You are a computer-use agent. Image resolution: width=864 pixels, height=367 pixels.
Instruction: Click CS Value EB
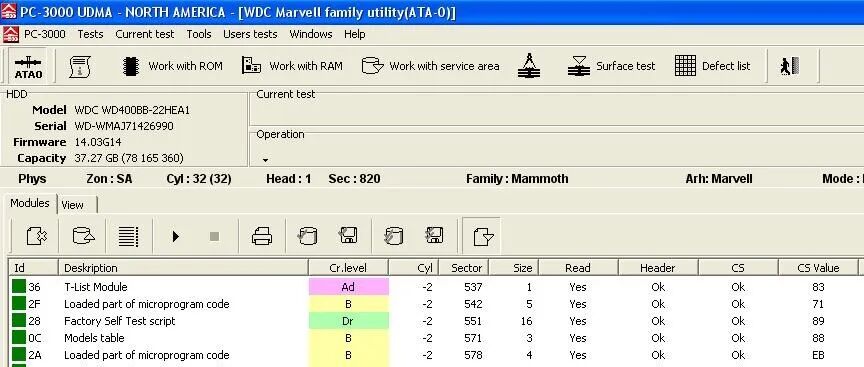point(818,355)
